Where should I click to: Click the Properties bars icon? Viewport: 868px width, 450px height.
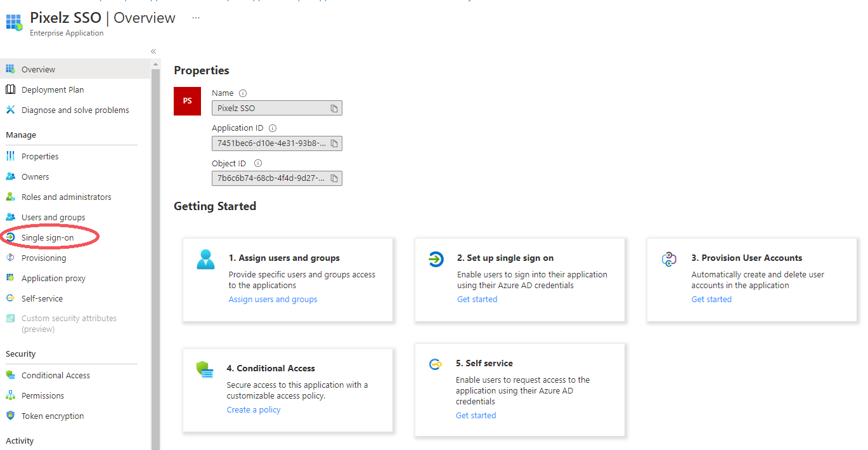(x=10, y=156)
